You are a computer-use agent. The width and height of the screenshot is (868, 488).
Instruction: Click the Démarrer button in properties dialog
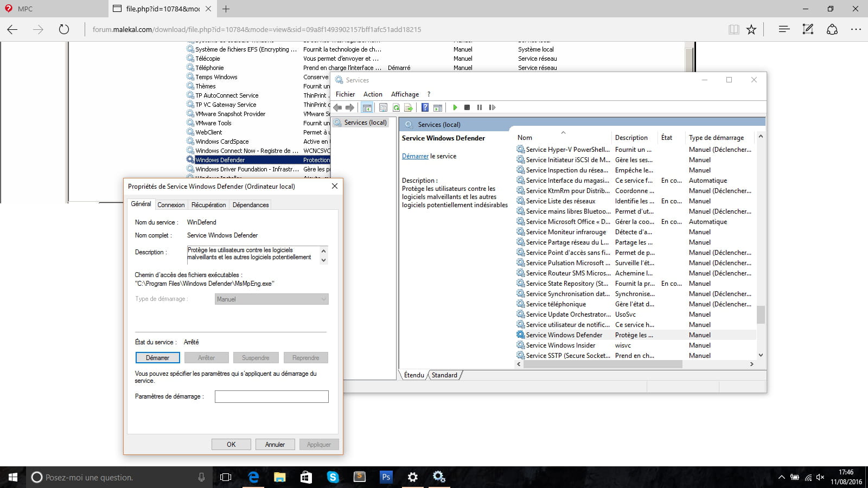(x=157, y=358)
